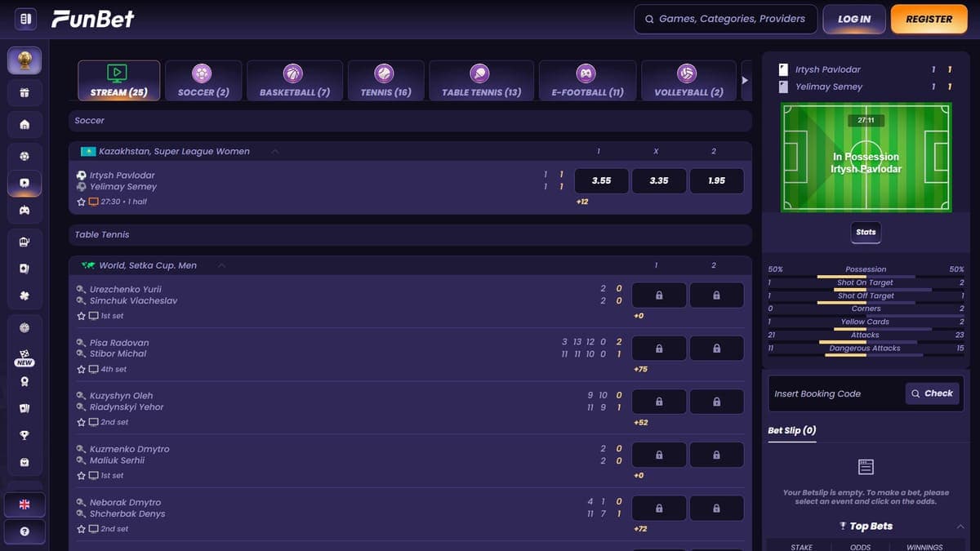This screenshot has height=551, width=980.
Task: Favorite the Neborak vs Shcherbak match star
Action: pyautogui.click(x=81, y=529)
